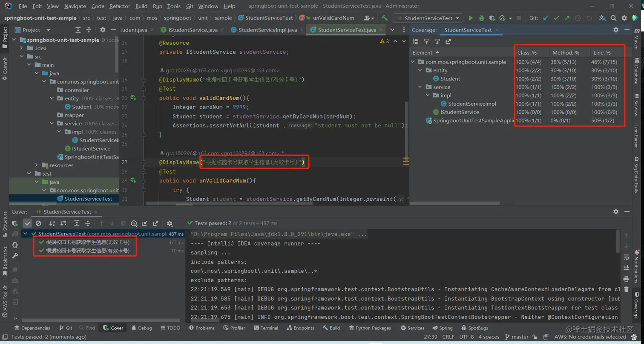This screenshot has height=344, width=644.
Task: Open the StudentServiceTest run configuration dropdown
Action: [x=428, y=18]
